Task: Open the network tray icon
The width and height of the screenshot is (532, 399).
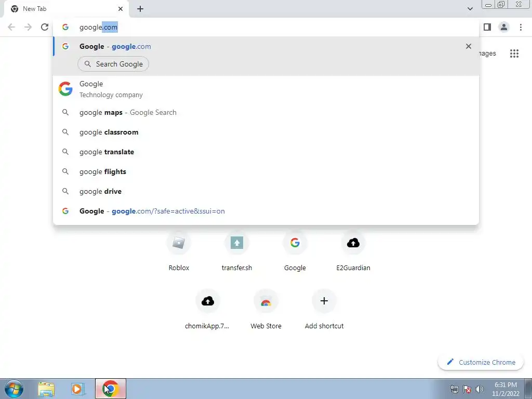Action: [454, 389]
